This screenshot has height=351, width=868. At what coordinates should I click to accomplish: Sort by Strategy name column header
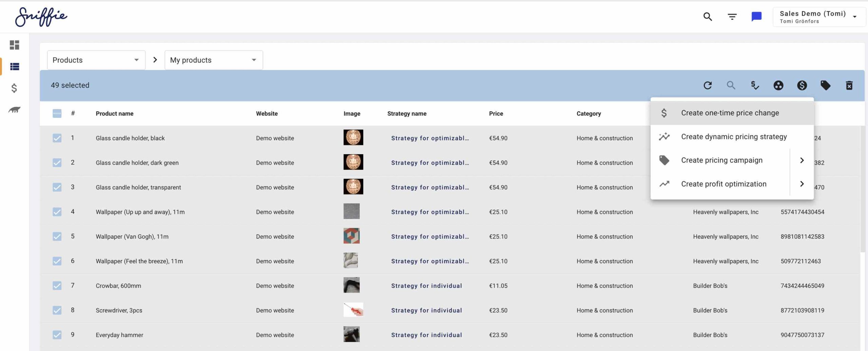click(x=407, y=113)
